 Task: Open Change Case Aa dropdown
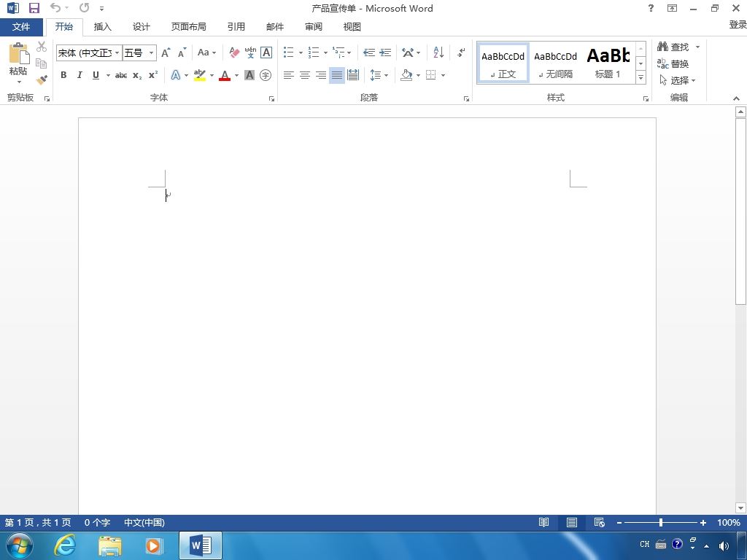pyautogui.click(x=206, y=52)
